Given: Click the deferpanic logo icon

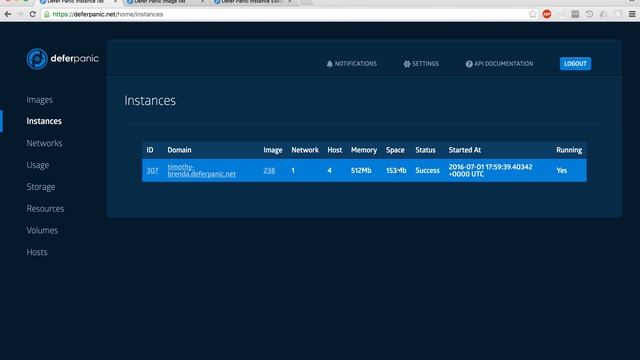Looking at the screenshot, I should pos(37,59).
